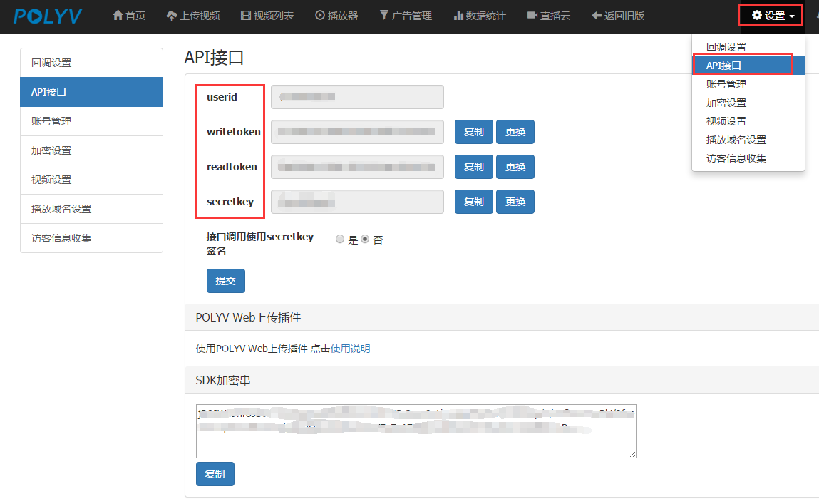Click the secretkey field label
This screenshot has width=819, height=504.
230,202
